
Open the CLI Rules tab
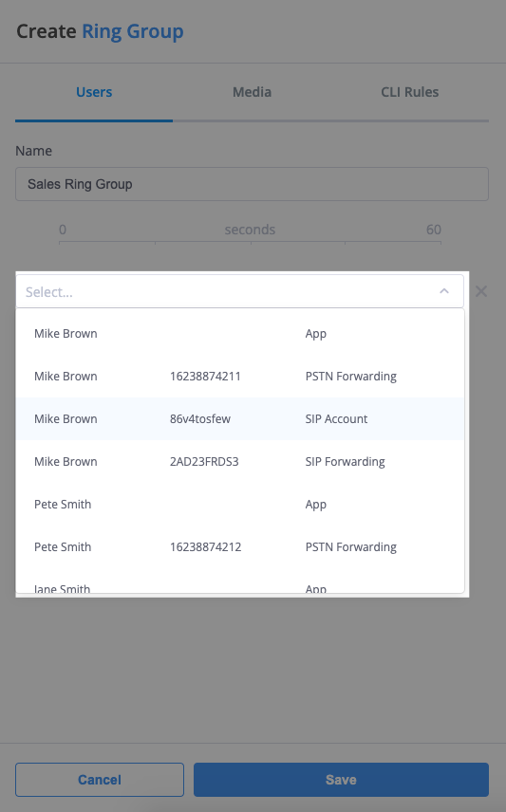click(x=409, y=92)
